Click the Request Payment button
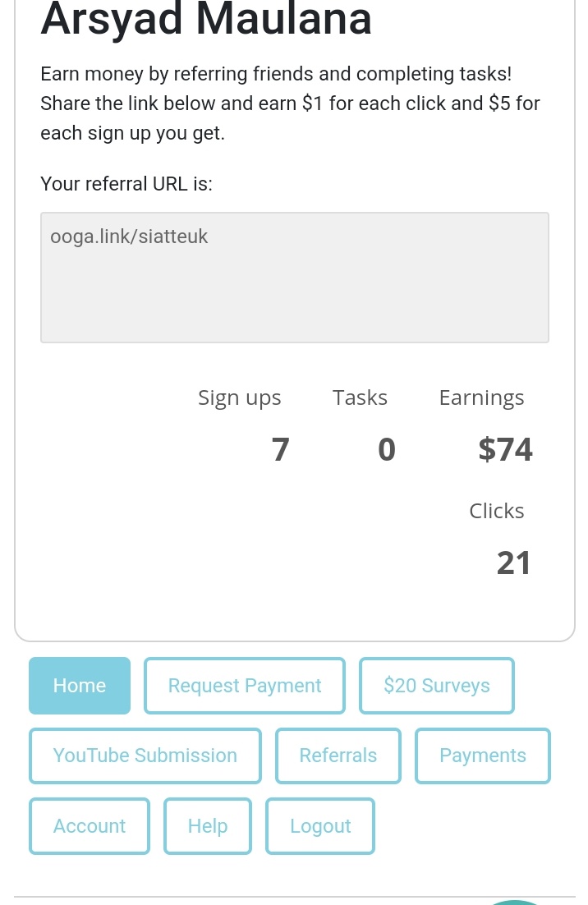 click(245, 686)
